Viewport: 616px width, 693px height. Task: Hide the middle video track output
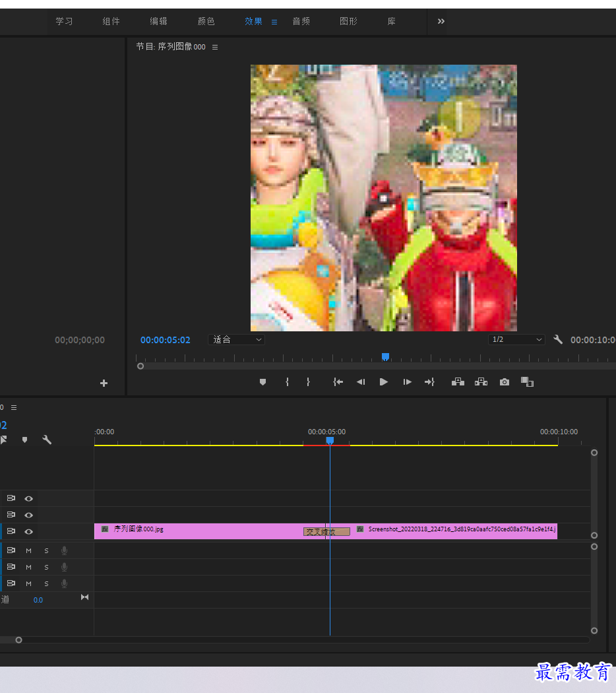[29, 515]
